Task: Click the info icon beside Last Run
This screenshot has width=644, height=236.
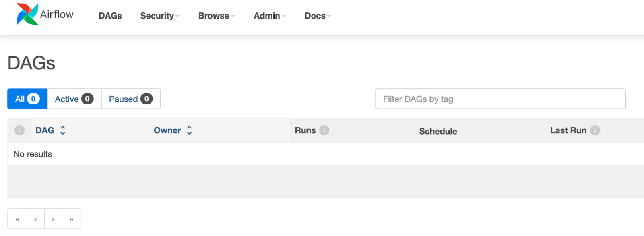Action: point(595,130)
